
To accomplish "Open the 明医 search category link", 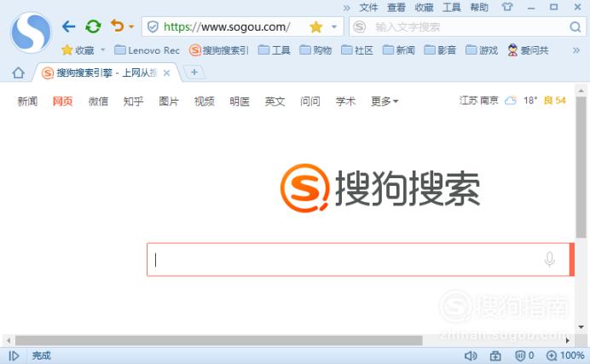I will coord(240,101).
